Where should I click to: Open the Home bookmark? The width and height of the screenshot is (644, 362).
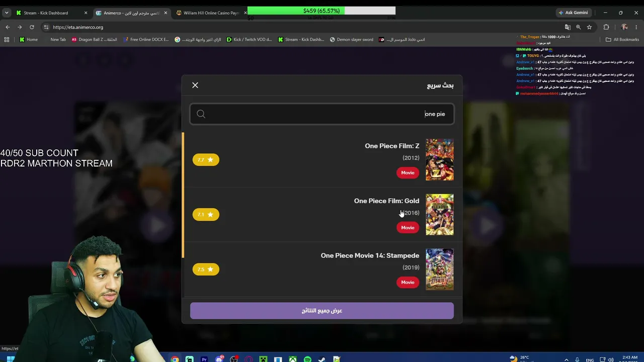[x=29, y=40]
